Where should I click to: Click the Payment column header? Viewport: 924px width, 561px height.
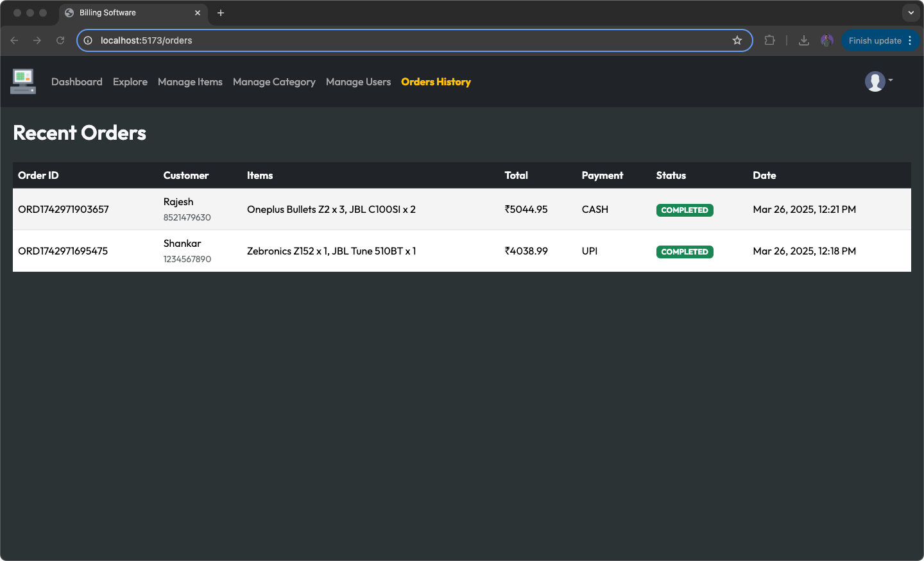point(603,176)
